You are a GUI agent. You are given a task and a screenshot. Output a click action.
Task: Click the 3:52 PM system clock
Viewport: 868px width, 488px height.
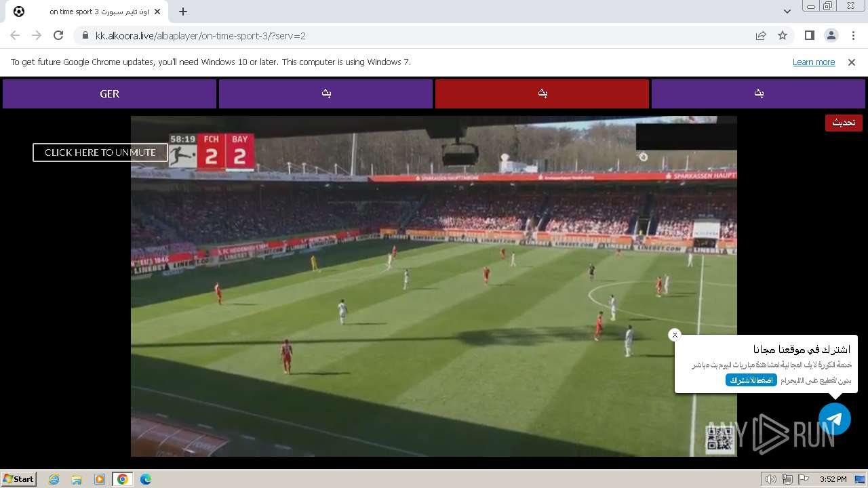click(833, 479)
